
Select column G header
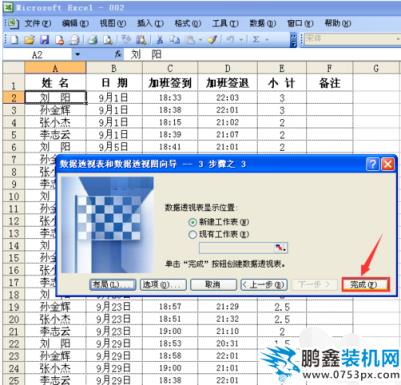coord(376,68)
